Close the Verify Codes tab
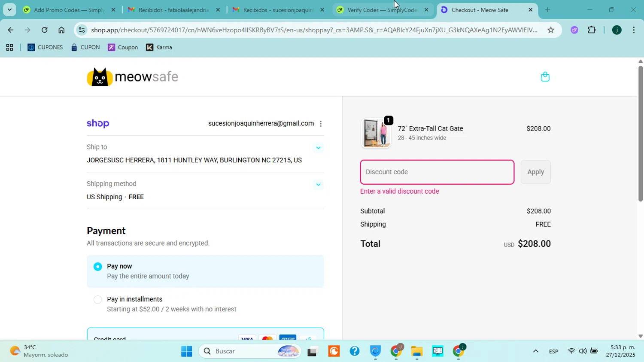 point(426,9)
